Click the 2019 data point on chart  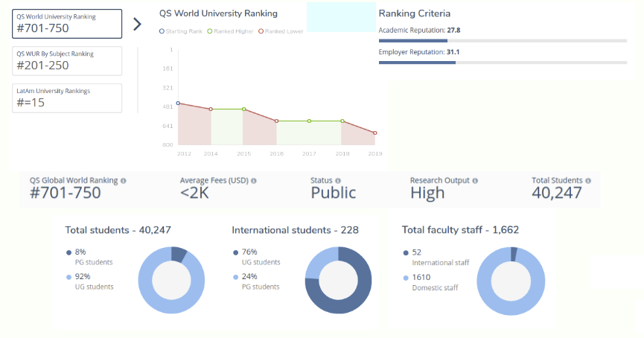click(x=375, y=133)
